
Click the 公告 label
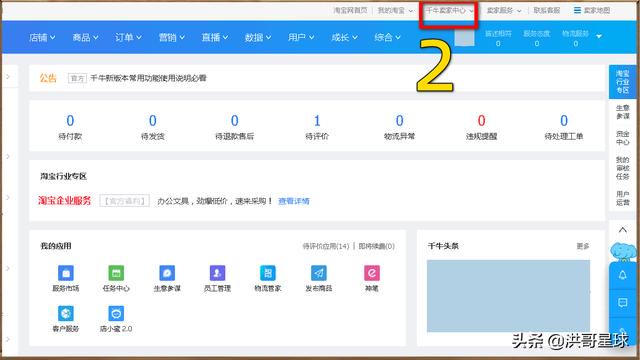coord(48,78)
